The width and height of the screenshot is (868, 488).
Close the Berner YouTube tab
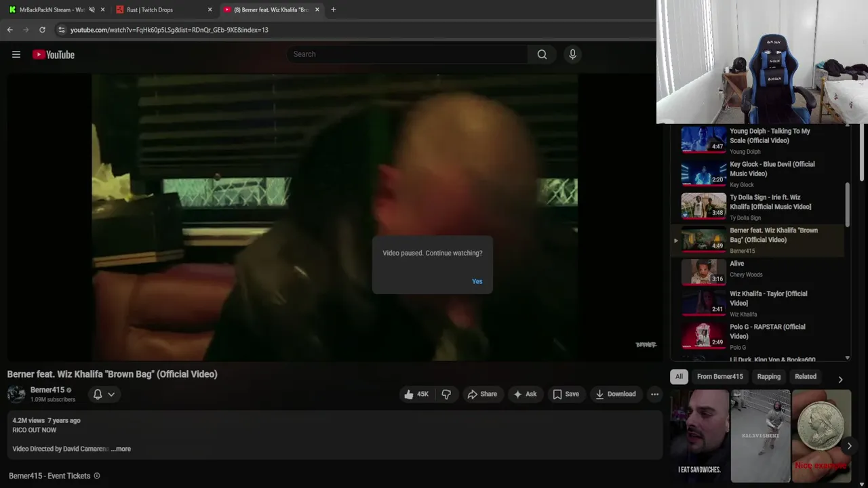pyautogui.click(x=317, y=9)
